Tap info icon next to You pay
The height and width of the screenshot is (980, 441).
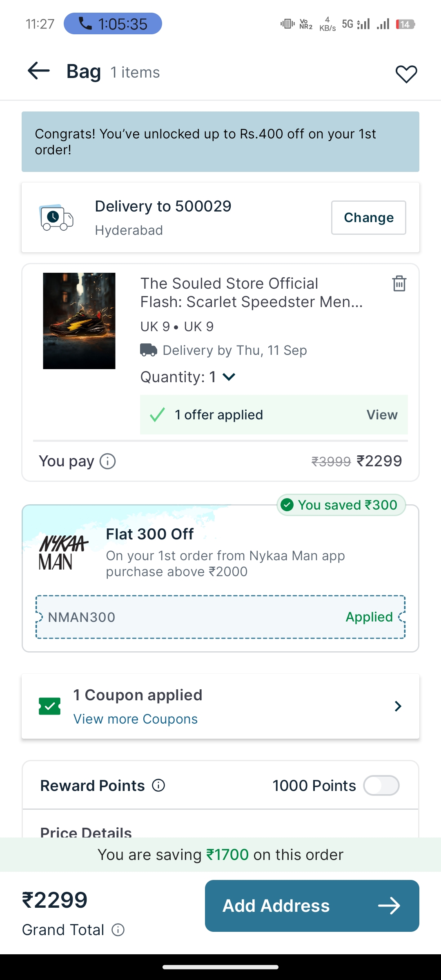(x=108, y=461)
